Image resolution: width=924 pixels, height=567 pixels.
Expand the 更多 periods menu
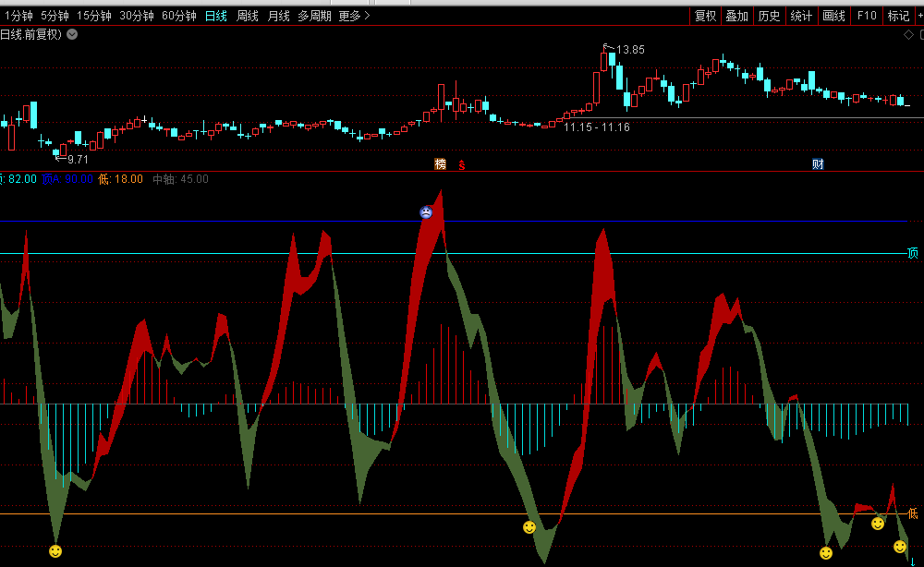click(x=354, y=16)
